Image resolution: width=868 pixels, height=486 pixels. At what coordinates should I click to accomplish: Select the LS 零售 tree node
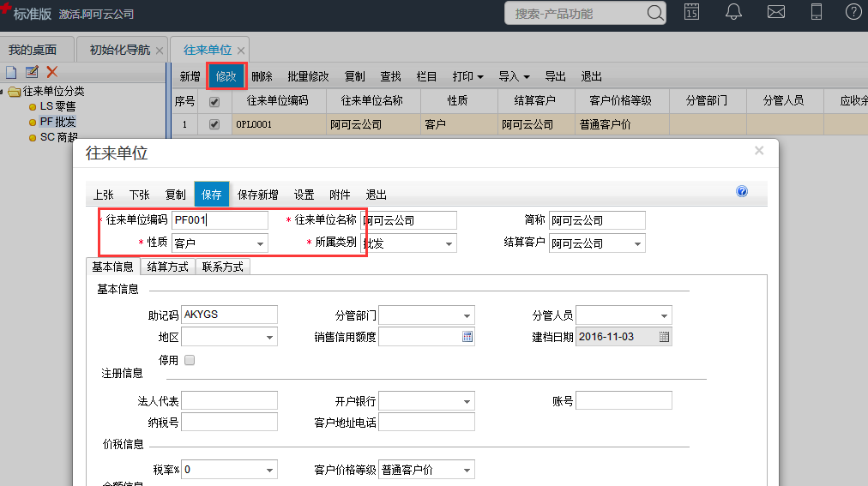[57, 106]
